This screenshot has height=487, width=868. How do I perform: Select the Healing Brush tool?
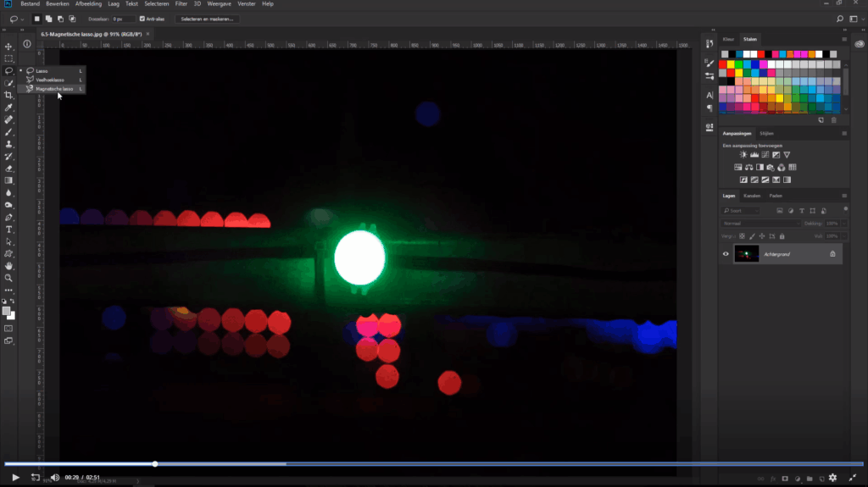click(x=8, y=119)
